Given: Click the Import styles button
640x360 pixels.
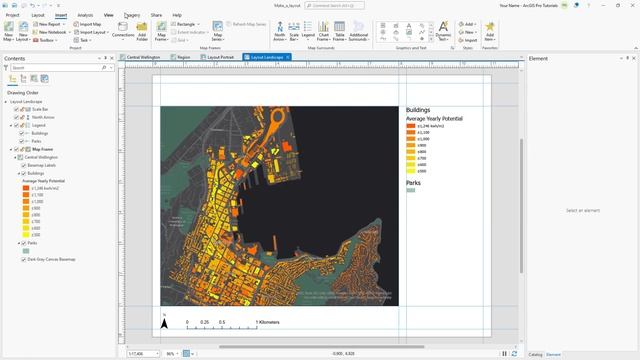Looking at the screenshot, I should tap(468, 40).
